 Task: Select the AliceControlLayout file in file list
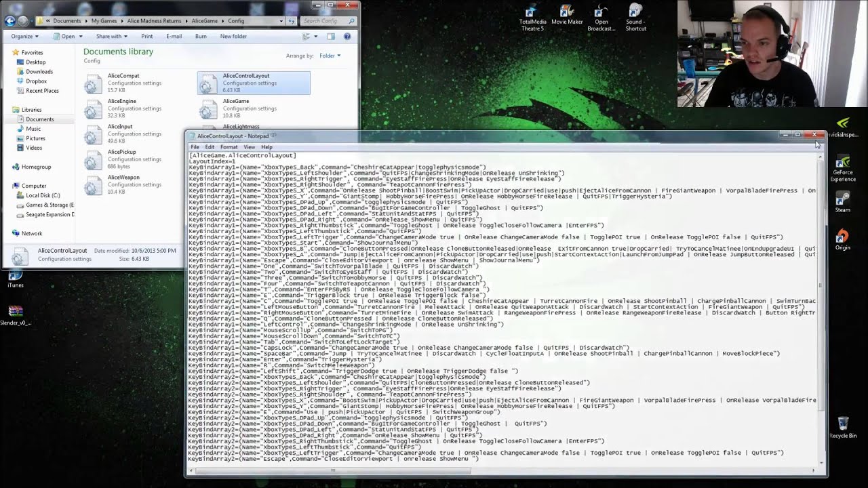pos(254,83)
